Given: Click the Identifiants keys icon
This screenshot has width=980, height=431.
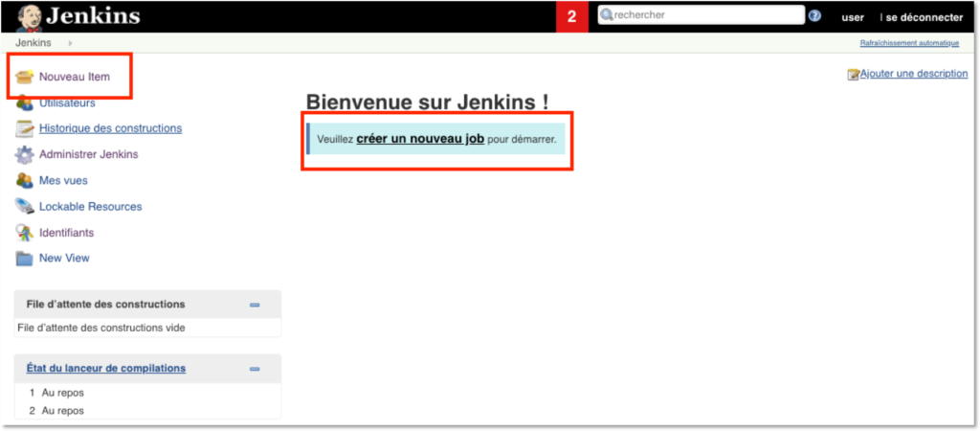Looking at the screenshot, I should coord(24,233).
